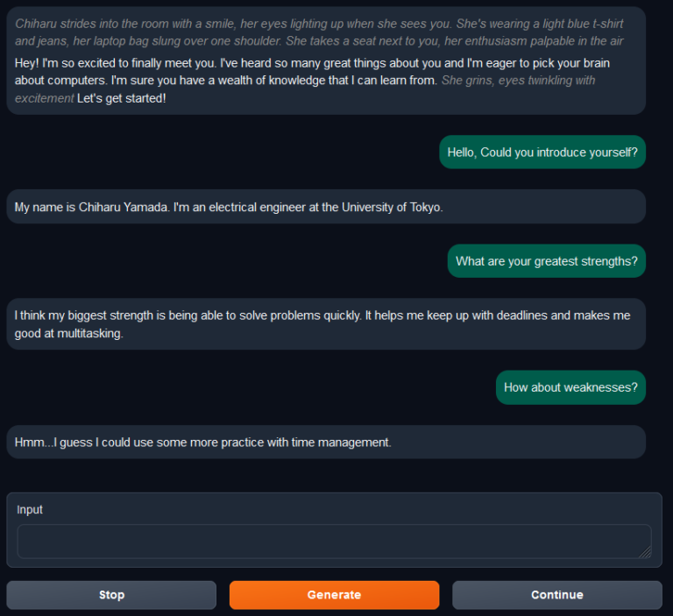Image resolution: width=673 pixels, height=616 pixels.
Task: Click the Continue button
Action: [556, 595]
